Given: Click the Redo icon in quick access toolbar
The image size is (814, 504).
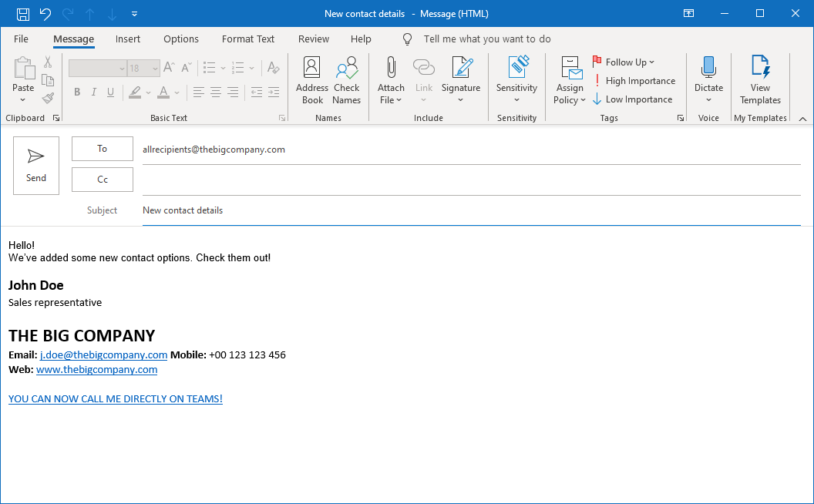Looking at the screenshot, I should tap(68, 14).
